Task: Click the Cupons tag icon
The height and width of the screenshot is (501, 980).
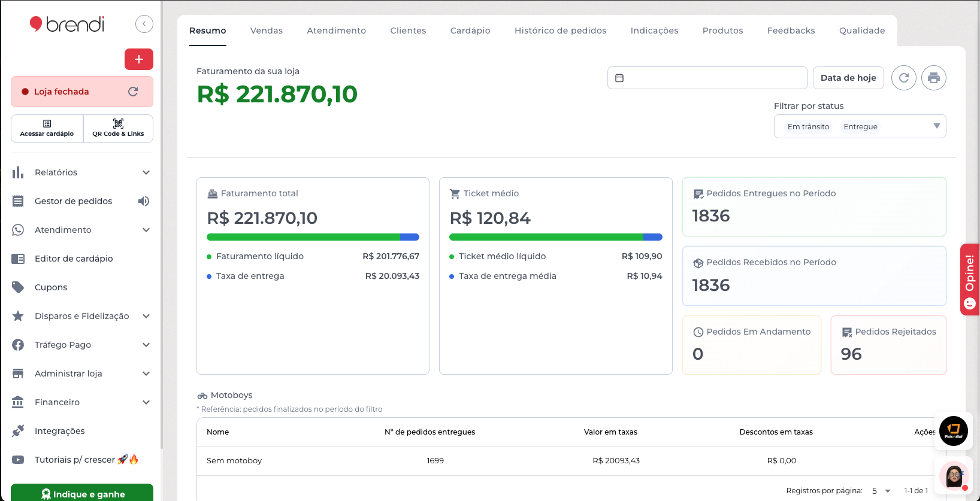Action: (x=18, y=287)
